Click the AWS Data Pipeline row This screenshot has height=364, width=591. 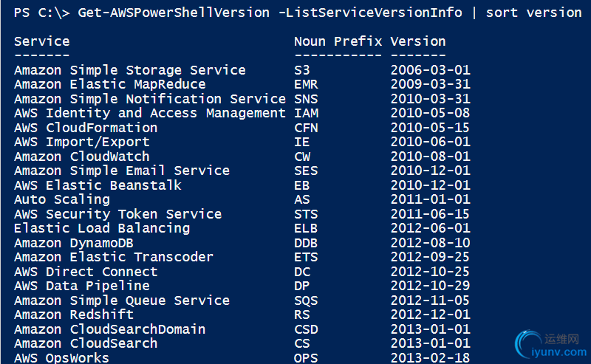(x=242, y=286)
